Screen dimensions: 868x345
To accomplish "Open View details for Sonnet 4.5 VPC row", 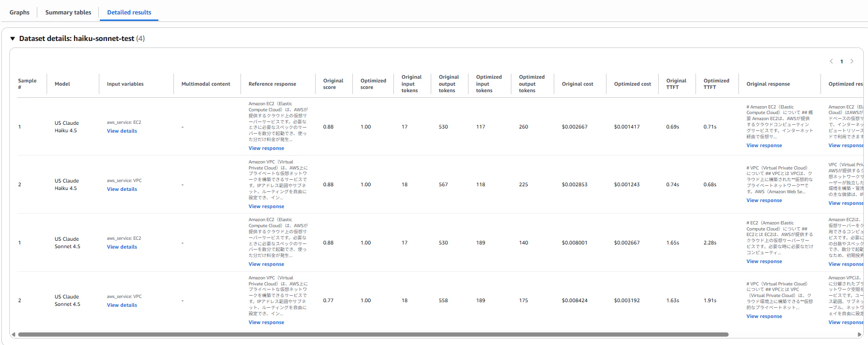I will point(122,305).
